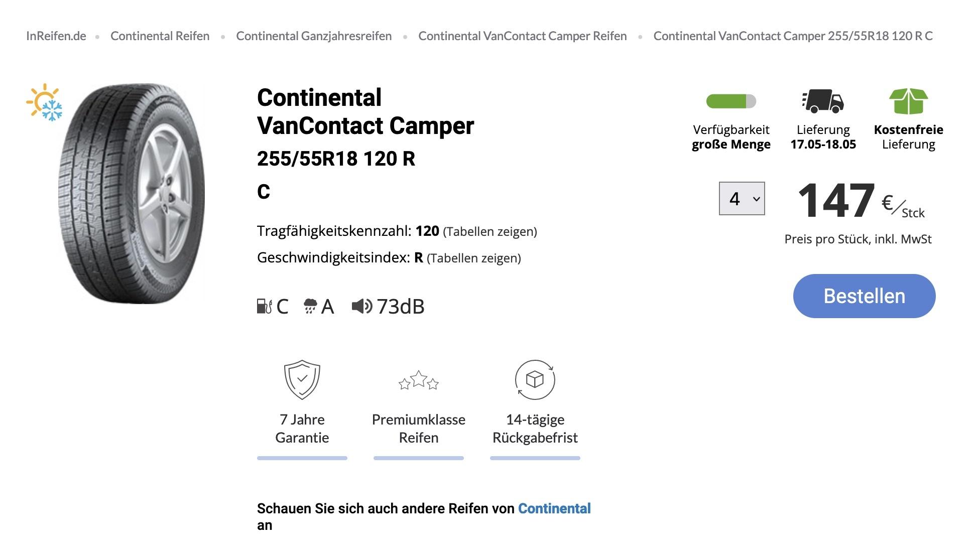This screenshot has height=560, width=979.
Task: Show the Geschwindigkeitsindex table
Action: tap(473, 258)
